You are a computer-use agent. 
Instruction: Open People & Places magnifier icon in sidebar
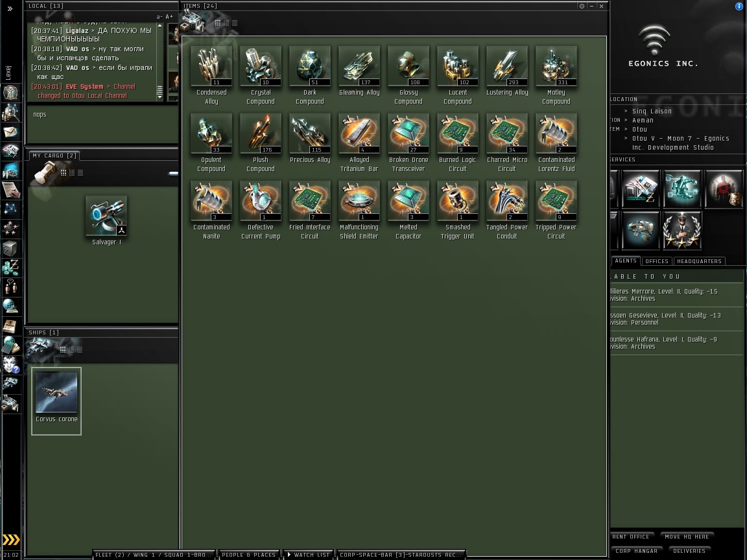point(10,112)
